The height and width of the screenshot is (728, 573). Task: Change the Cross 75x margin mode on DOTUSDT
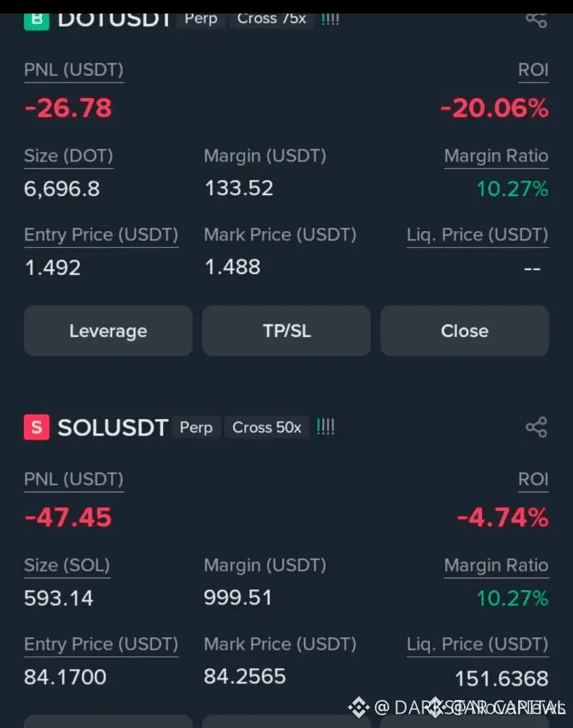pos(271,19)
